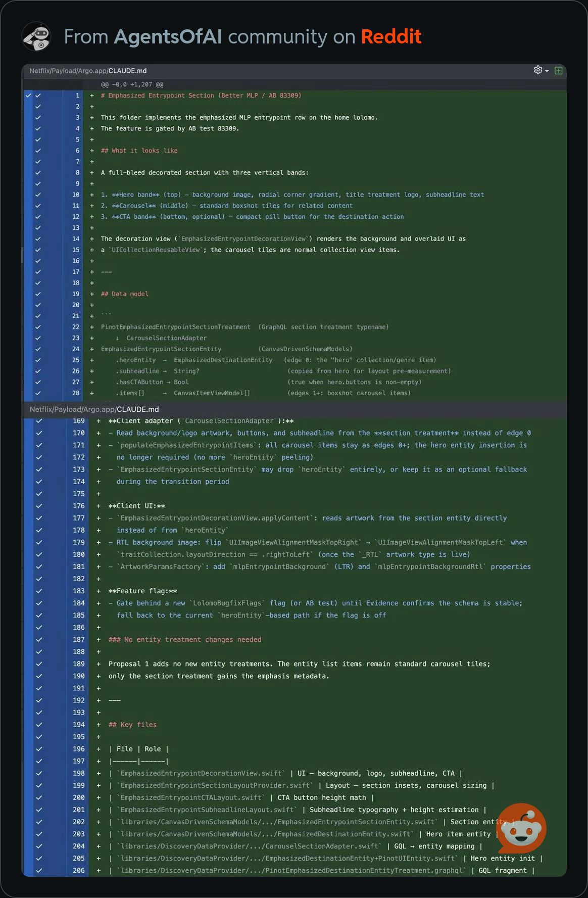Select line number 194 in the gutter
This screenshot has height=898, width=588.
pos(79,725)
